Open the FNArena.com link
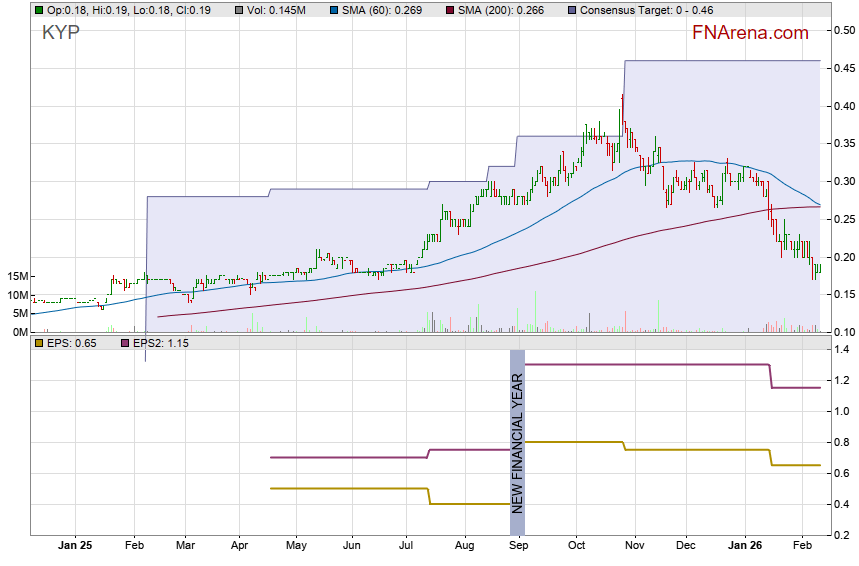Viewport: 859px width, 566px height. pyautogui.click(x=749, y=33)
